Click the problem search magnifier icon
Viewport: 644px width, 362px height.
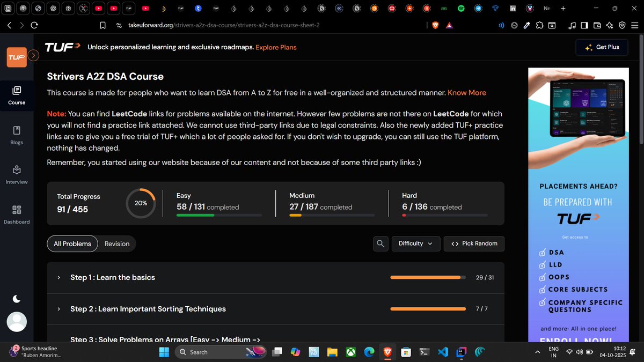point(380,243)
